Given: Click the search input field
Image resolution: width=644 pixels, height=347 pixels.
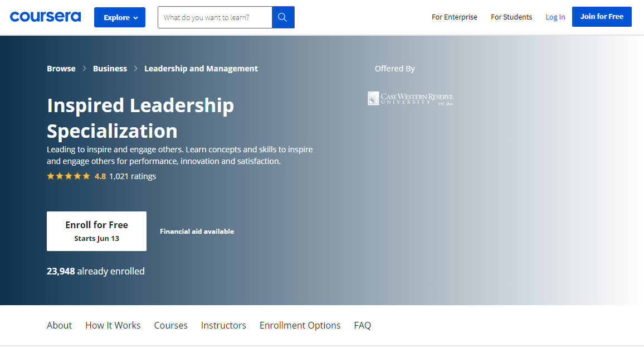Looking at the screenshot, I should tap(214, 17).
